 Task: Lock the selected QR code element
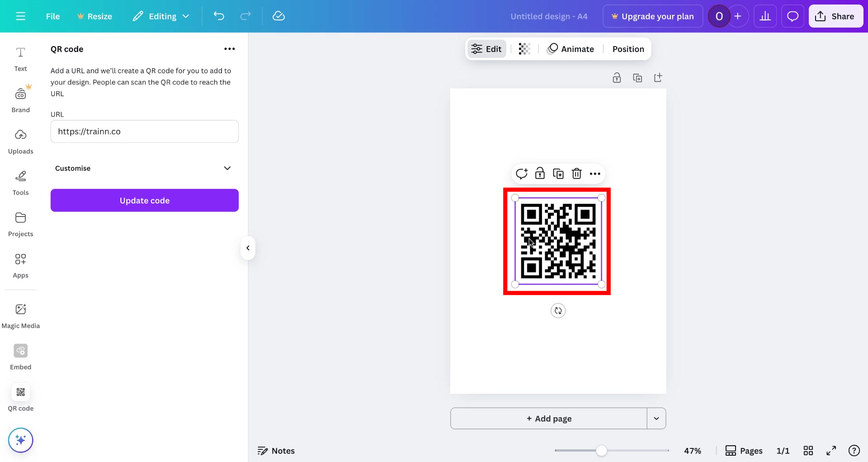(540, 174)
